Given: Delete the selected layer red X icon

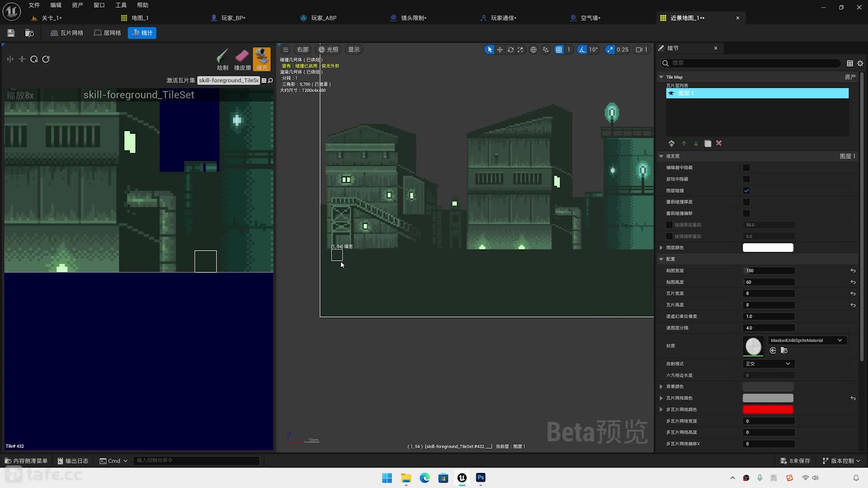Looking at the screenshot, I should click(719, 143).
